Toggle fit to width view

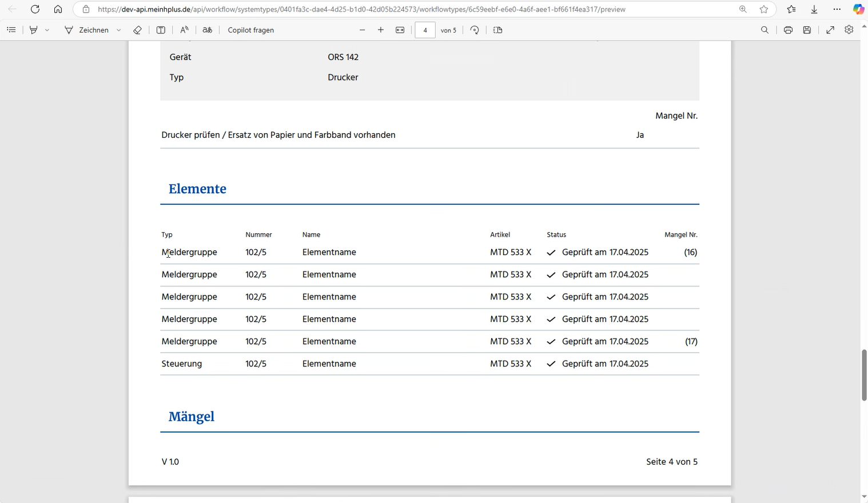400,30
